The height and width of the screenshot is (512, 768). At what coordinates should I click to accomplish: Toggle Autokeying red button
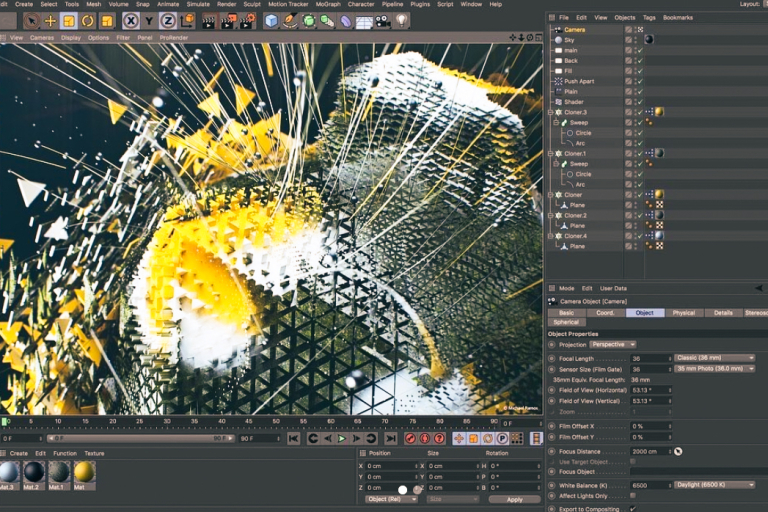[425, 439]
